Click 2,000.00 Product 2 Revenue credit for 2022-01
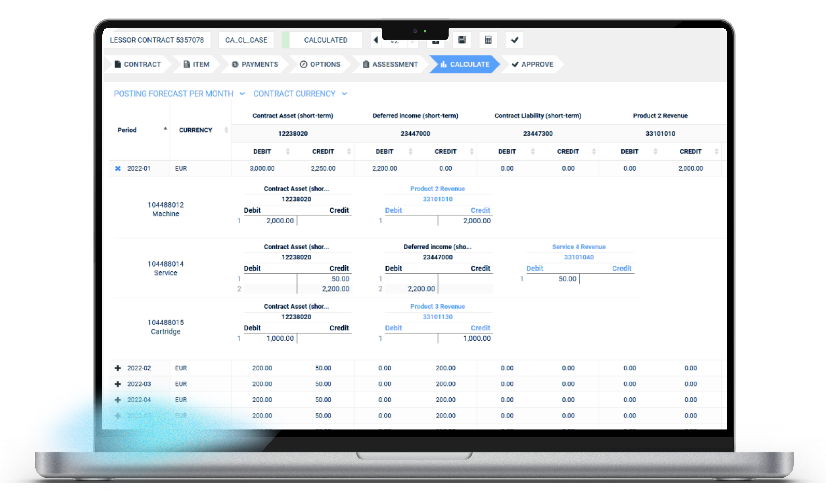 coord(690,168)
